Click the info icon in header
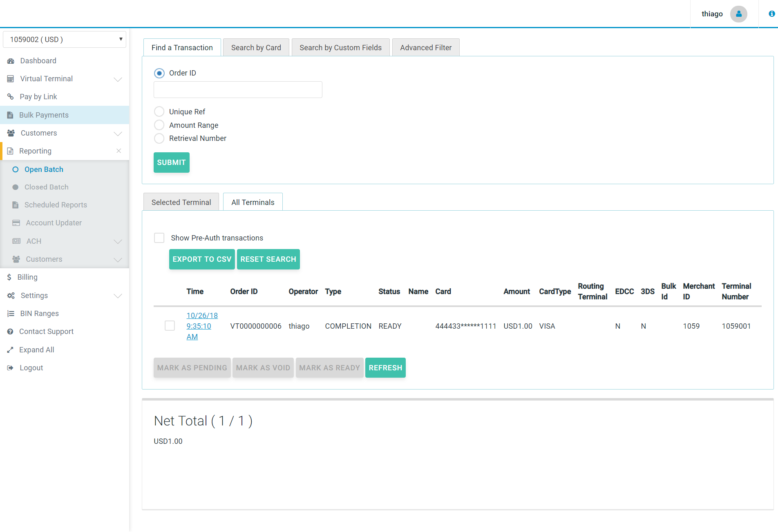 click(771, 14)
